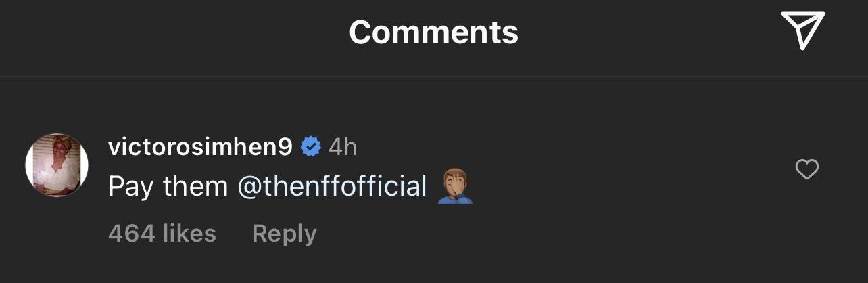This screenshot has width=868, height=283.
Task: Visit the tagged thenffofficial account
Action: pyautogui.click(x=332, y=187)
